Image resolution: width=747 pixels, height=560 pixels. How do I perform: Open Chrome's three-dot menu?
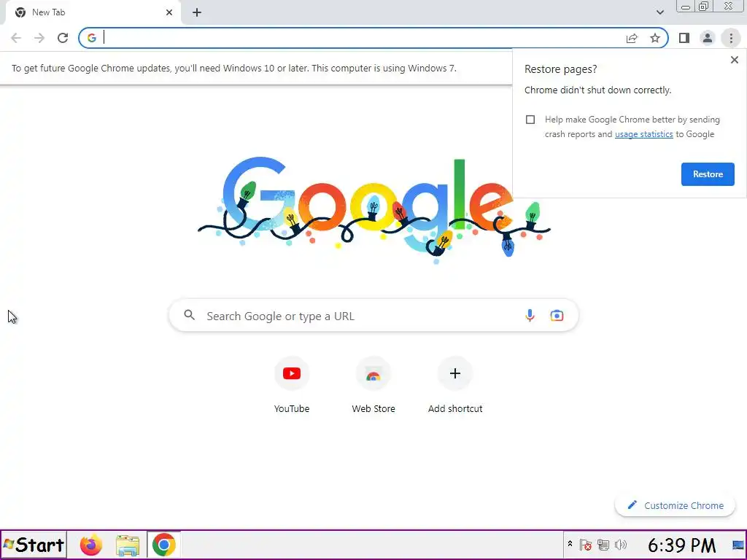click(731, 38)
